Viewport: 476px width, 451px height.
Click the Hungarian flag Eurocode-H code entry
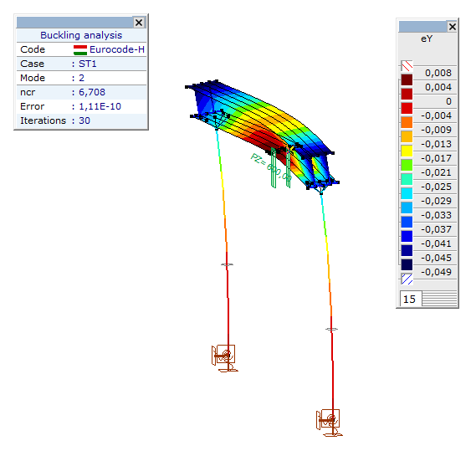point(109,49)
